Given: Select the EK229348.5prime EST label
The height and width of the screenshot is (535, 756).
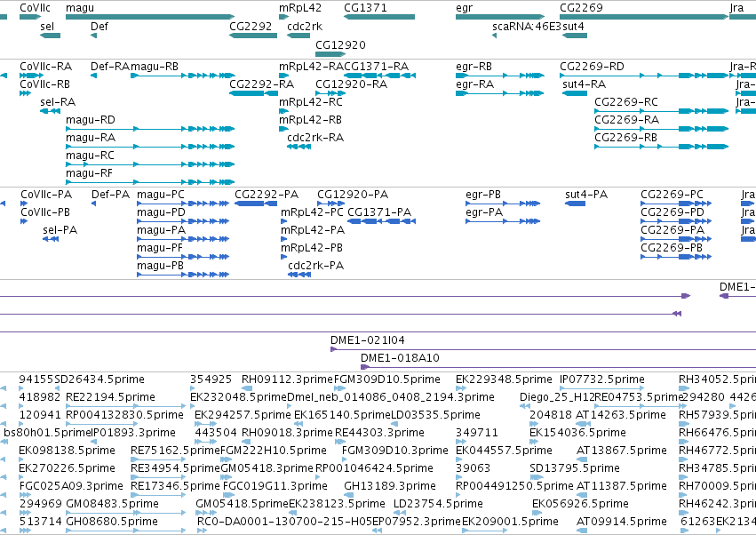Looking at the screenshot, I should 504,379.
